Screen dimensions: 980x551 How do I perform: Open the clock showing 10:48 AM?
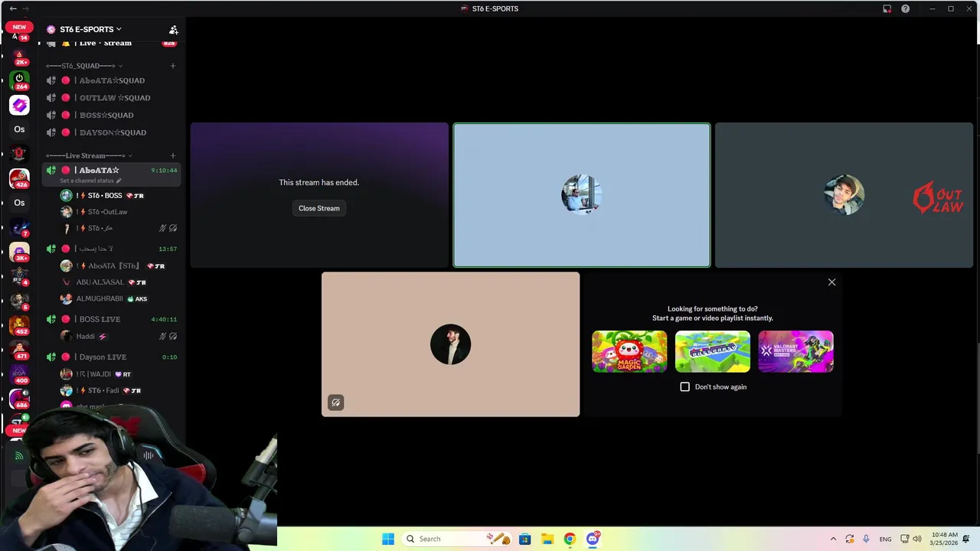pos(945,539)
